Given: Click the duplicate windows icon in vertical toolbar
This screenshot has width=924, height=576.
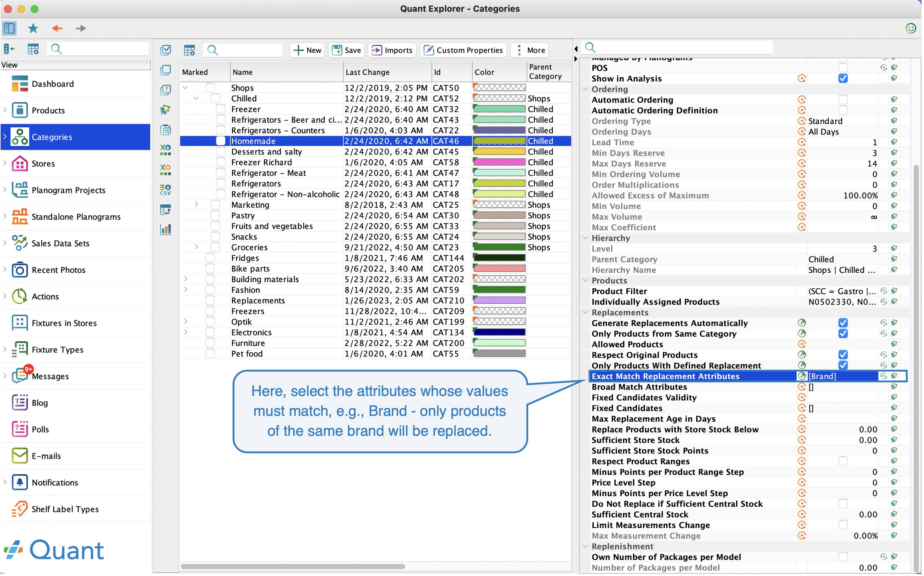Looking at the screenshot, I should point(166,70).
